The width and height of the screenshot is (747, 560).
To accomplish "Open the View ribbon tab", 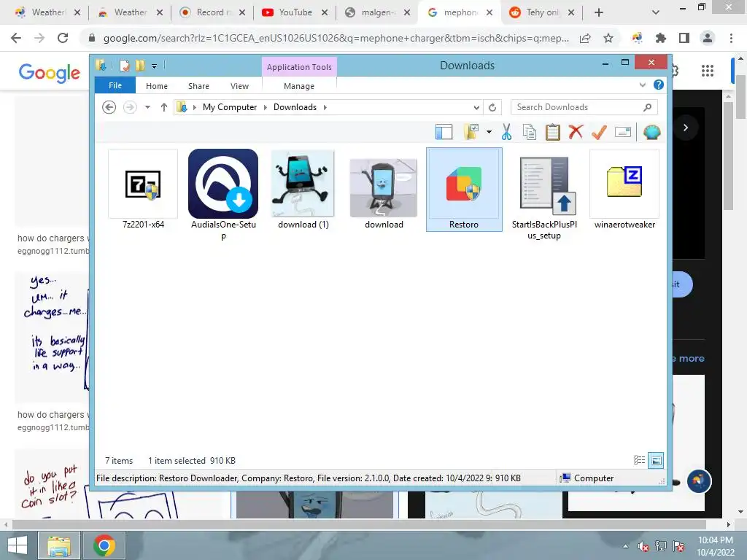I will tap(239, 86).
